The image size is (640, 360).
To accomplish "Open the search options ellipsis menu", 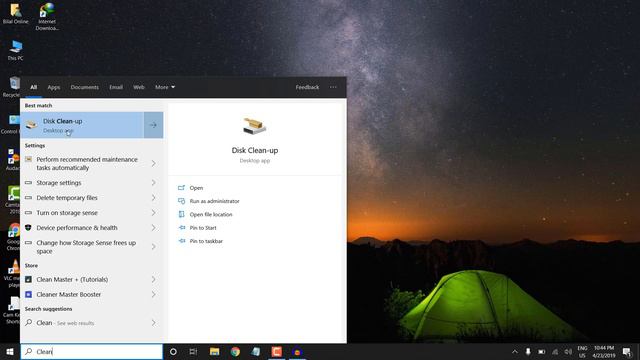I will click(x=333, y=87).
